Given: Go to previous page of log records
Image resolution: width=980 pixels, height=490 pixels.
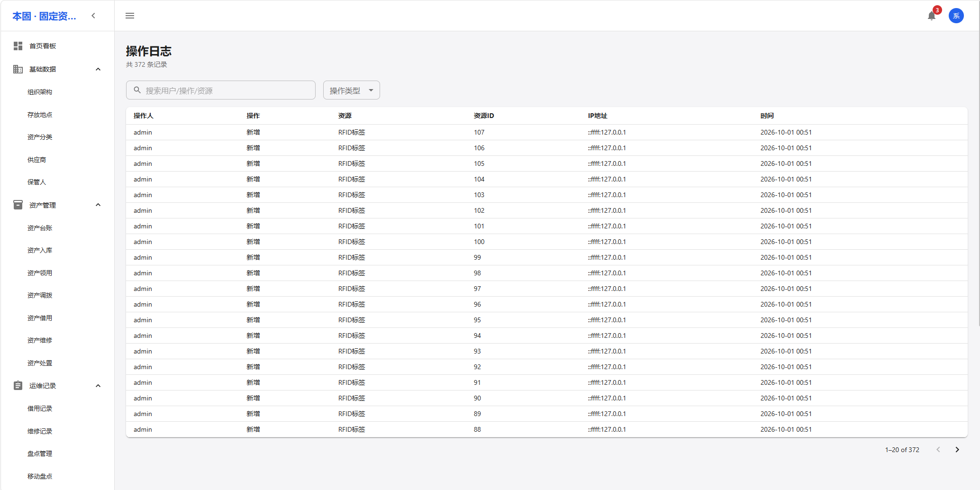Looking at the screenshot, I should pos(938,450).
